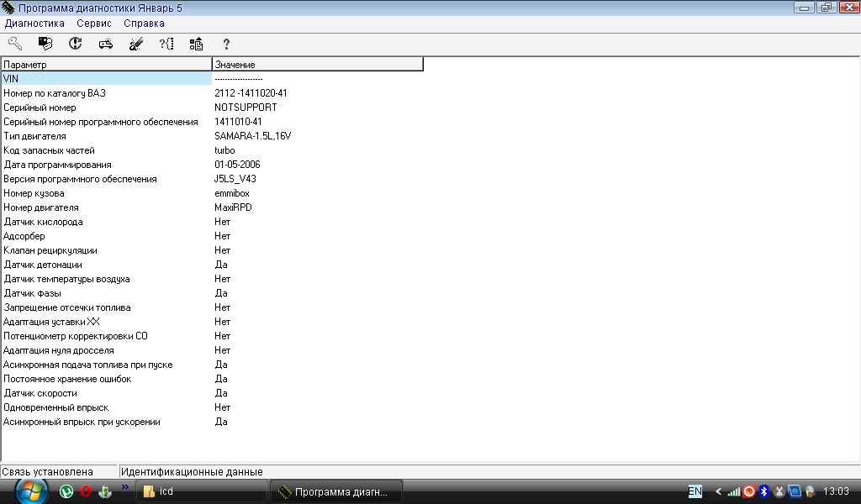Click the ambulance toolbar icon
The height and width of the screenshot is (504, 861).
[x=106, y=44]
